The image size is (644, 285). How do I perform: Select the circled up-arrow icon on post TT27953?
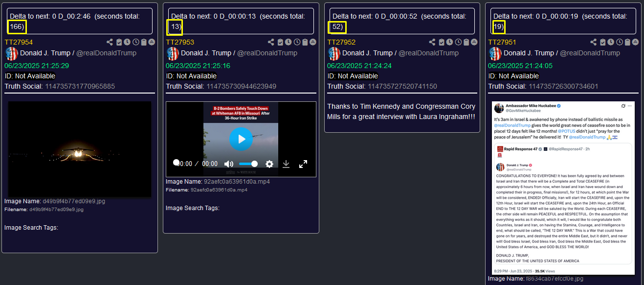pos(313,42)
